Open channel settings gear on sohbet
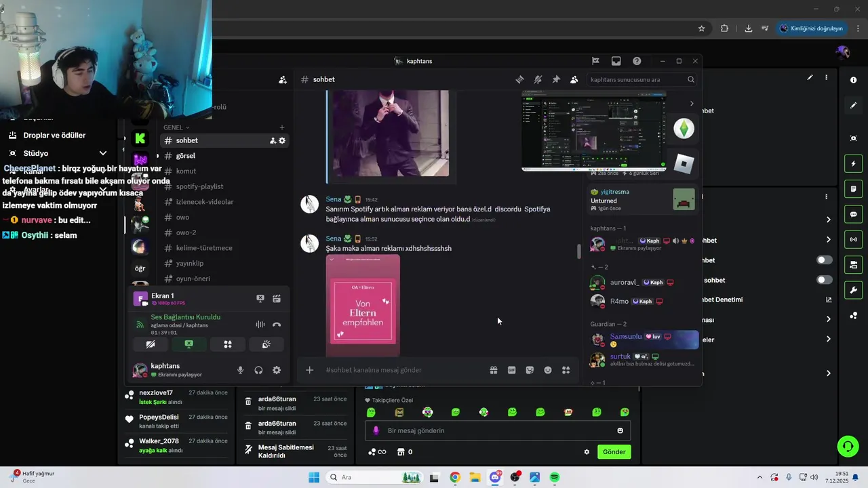The image size is (868, 488). [x=282, y=140]
